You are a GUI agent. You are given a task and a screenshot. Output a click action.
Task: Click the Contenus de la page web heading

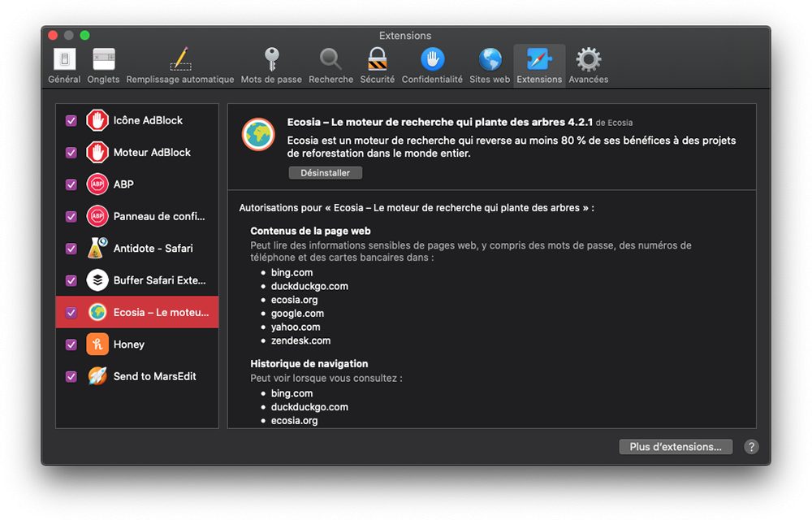tap(311, 231)
